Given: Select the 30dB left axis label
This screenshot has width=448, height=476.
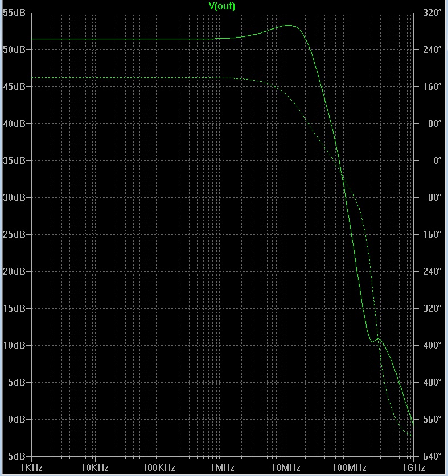Looking at the screenshot, I should point(14,197).
